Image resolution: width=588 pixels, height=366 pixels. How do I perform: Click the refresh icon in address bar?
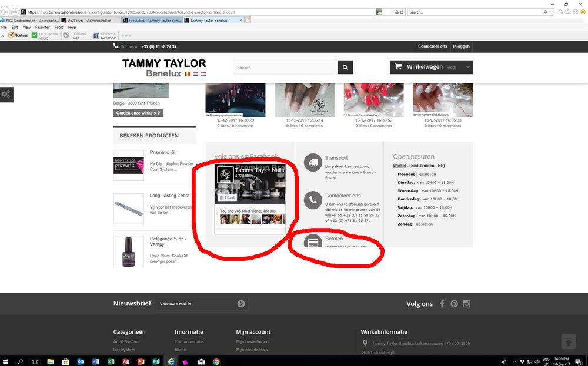tap(402, 12)
